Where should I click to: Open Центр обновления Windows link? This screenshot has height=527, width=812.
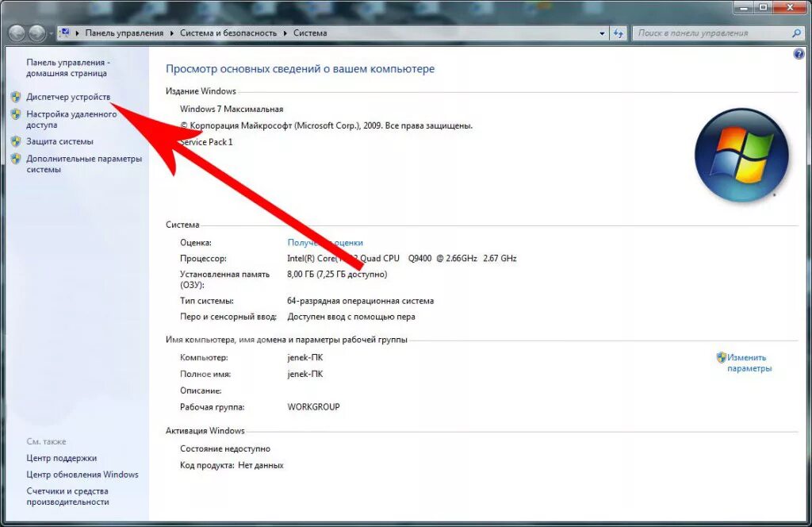point(82,475)
